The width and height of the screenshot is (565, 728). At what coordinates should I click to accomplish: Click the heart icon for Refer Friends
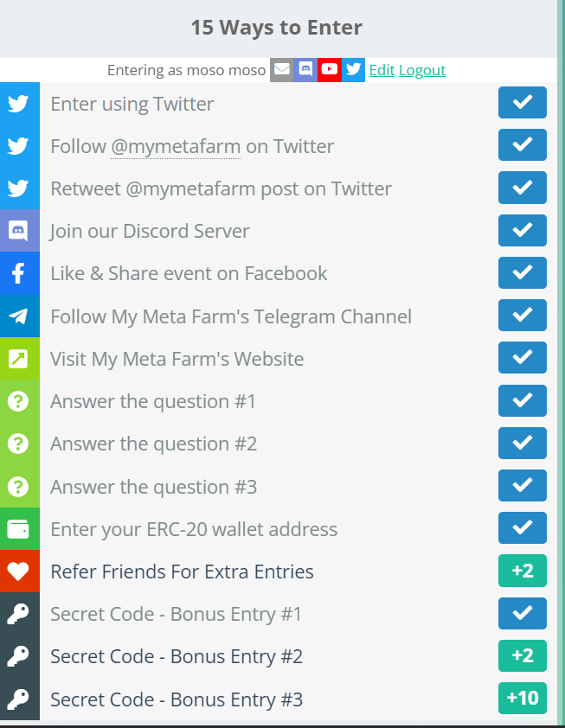coord(18,571)
